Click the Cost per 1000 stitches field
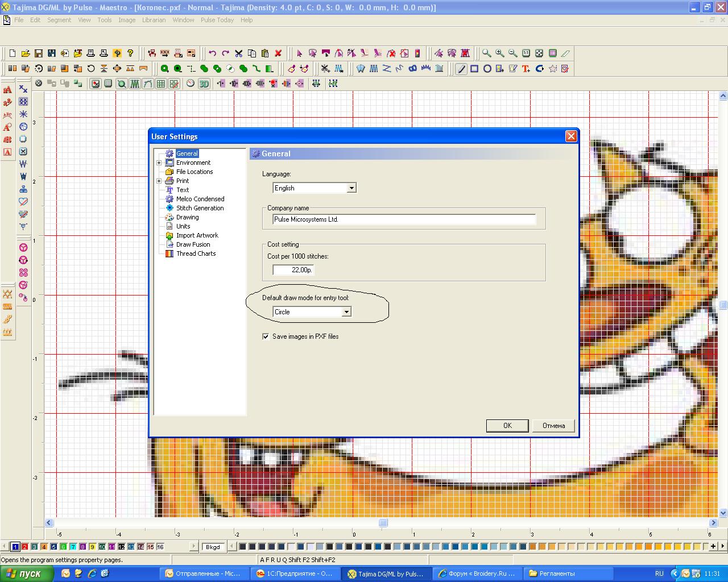This screenshot has width=728, height=582. click(x=293, y=270)
